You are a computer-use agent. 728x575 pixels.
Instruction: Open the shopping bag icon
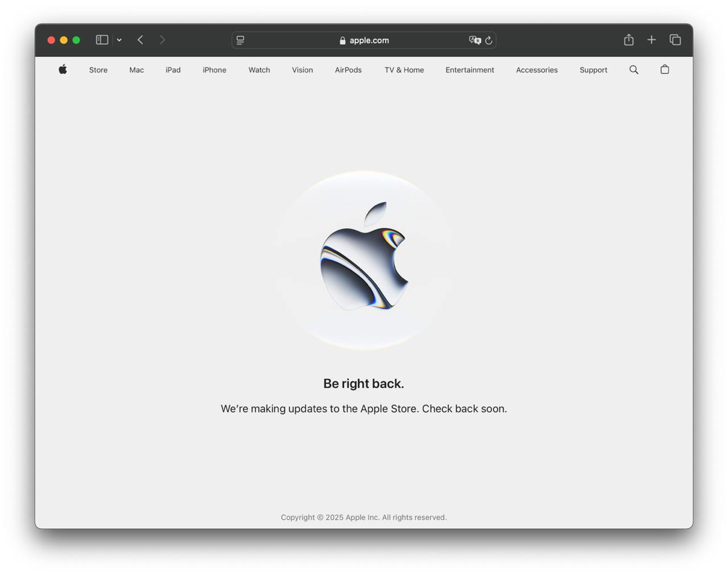tap(665, 69)
